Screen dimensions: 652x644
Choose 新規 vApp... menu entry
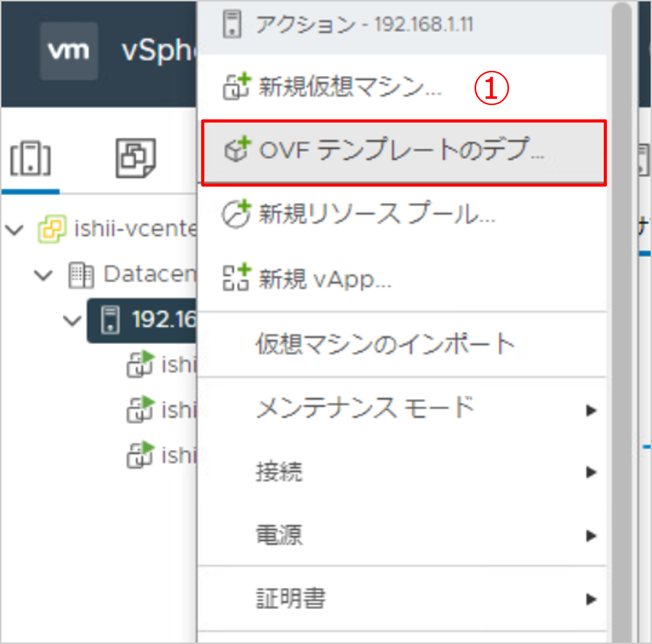click(x=402, y=279)
